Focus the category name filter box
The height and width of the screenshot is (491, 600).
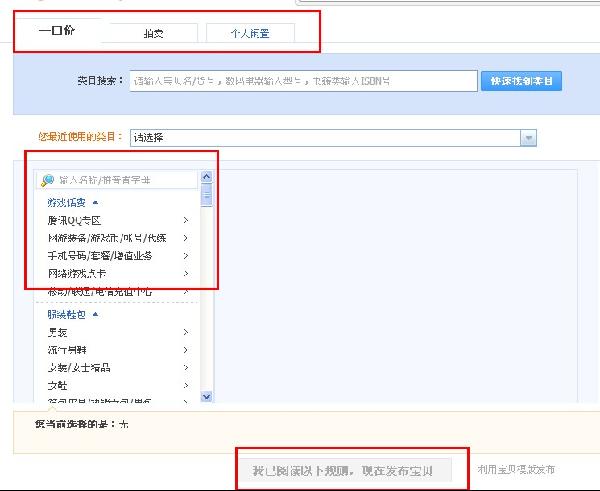tap(125, 181)
